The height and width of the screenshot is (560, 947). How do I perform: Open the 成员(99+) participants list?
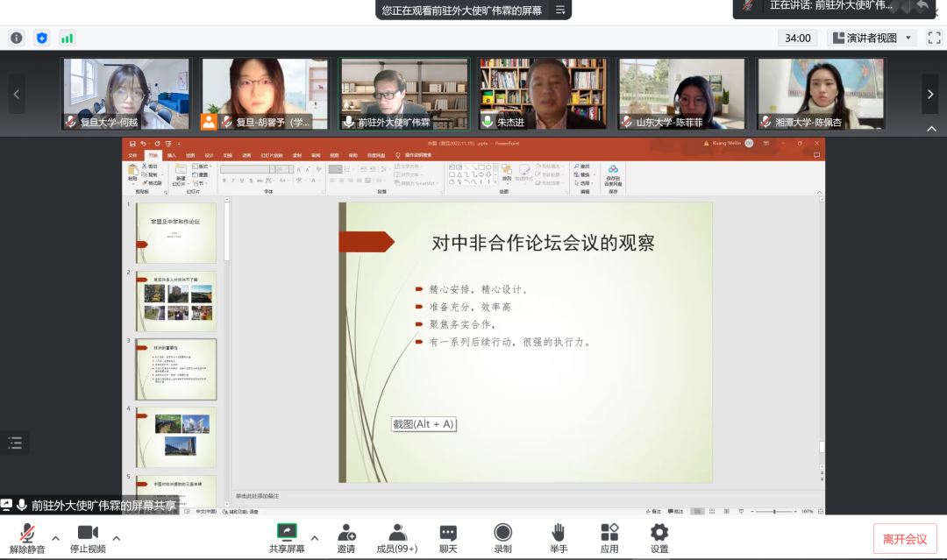397,533
